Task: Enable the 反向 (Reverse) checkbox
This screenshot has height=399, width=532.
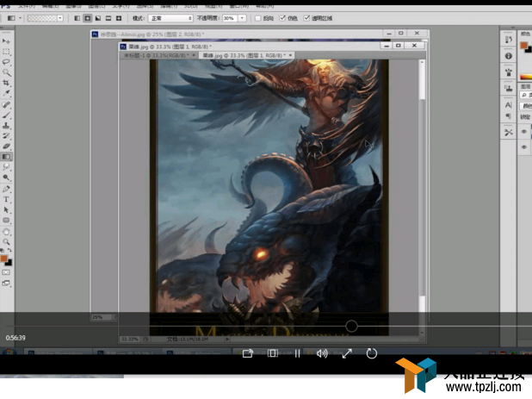Action: [257, 18]
